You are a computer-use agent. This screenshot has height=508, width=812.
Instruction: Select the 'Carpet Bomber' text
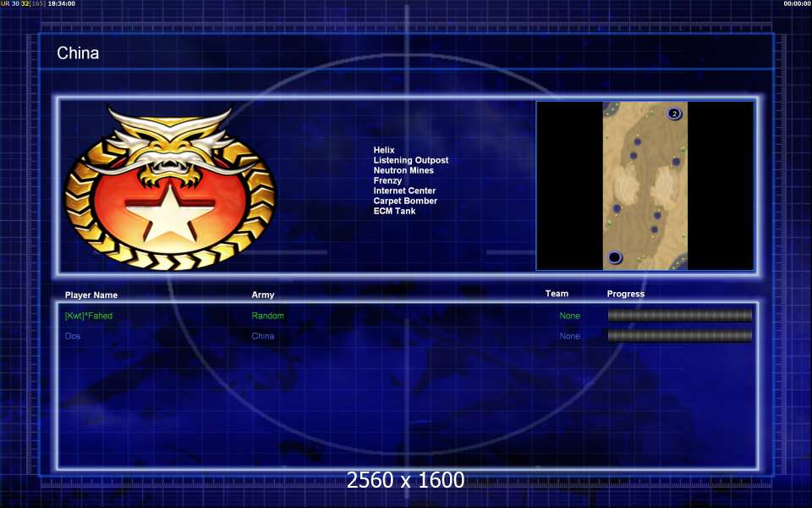click(405, 201)
